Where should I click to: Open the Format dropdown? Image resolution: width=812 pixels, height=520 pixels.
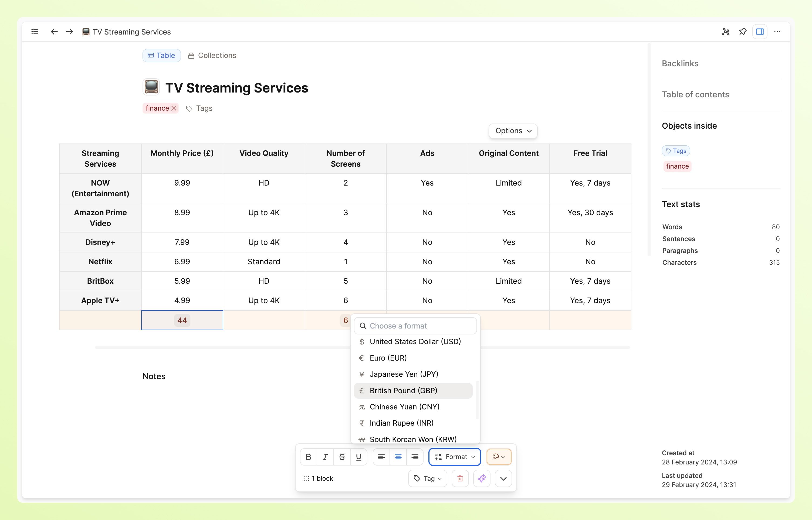click(x=454, y=457)
